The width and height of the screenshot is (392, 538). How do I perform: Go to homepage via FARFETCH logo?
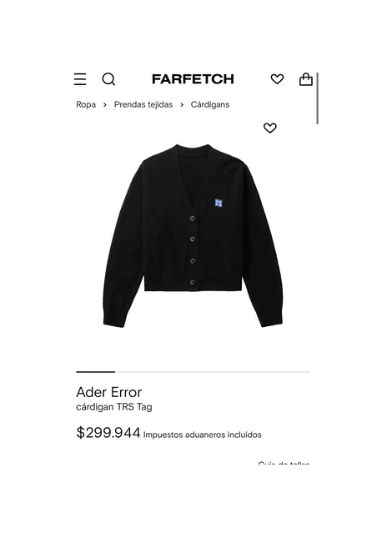pos(193,79)
